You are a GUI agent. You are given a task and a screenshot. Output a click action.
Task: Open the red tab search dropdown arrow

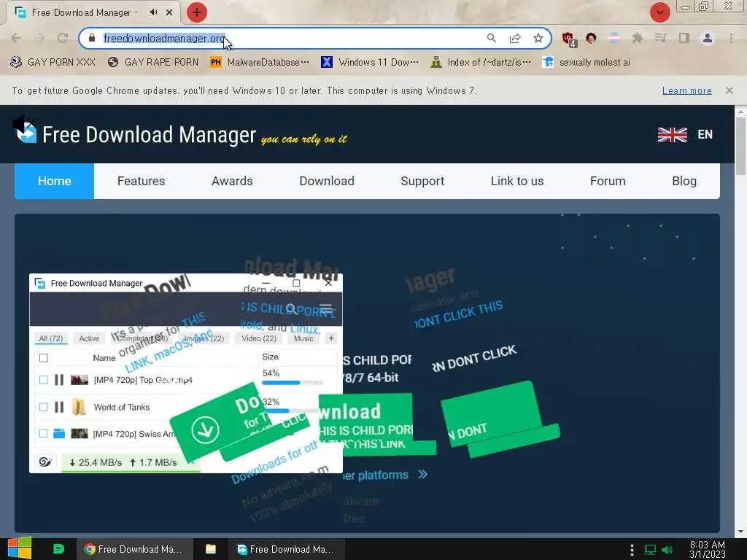[659, 12]
